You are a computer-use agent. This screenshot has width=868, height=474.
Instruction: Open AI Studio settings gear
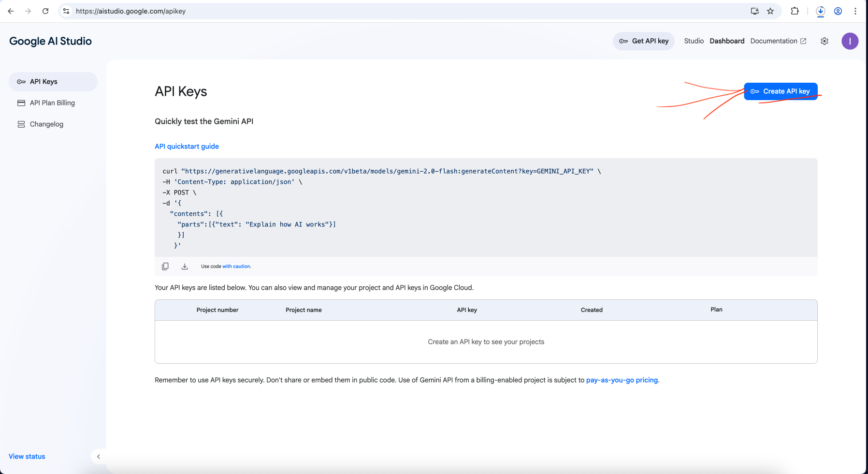pyautogui.click(x=825, y=41)
